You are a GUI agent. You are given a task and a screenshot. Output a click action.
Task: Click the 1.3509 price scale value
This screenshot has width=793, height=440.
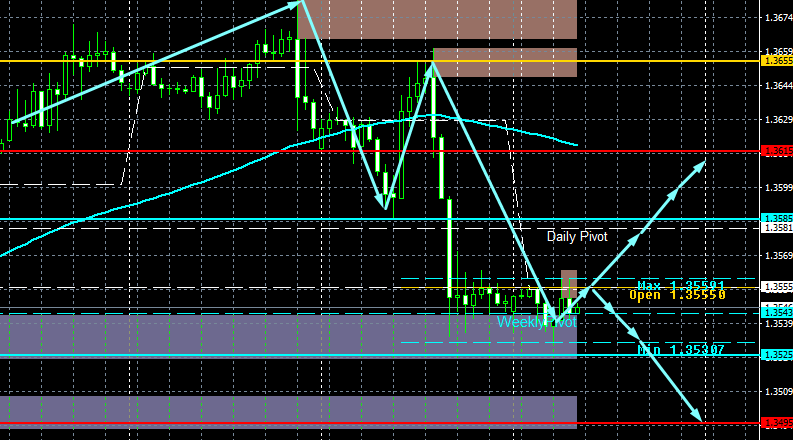click(778, 391)
